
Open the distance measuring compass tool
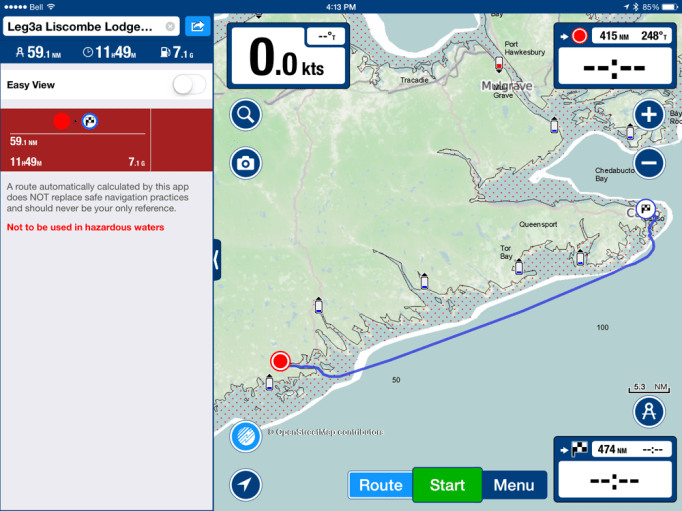pyautogui.click(x=649, y=411)
